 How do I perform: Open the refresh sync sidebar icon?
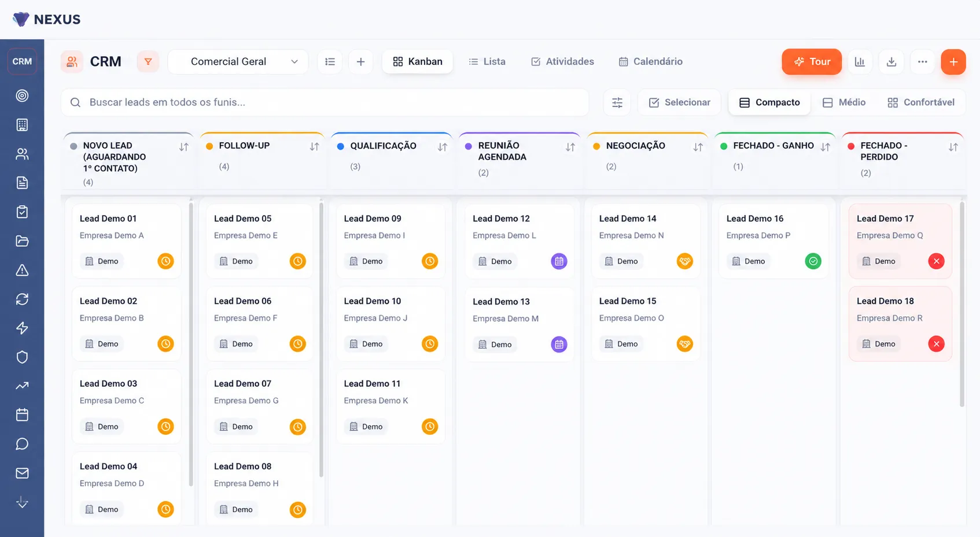tap(22, 299)
